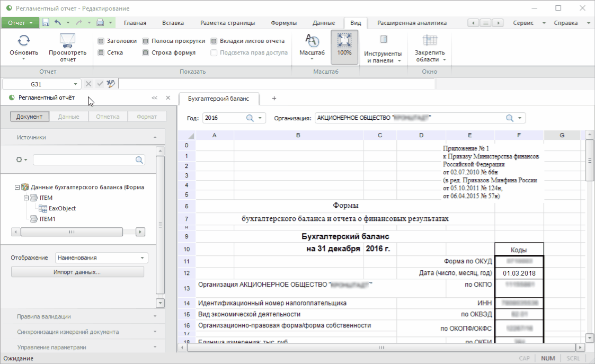
Task: Open the Разметка страницы tab
Action: point(227,23)
